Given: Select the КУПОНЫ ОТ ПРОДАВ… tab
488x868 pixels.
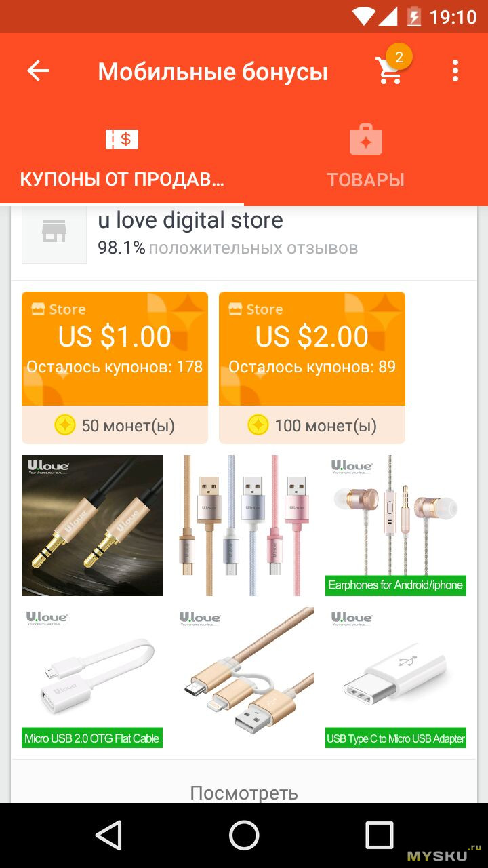Looking at the screenshot, I should pyautogui.click(x=122, y=155).
